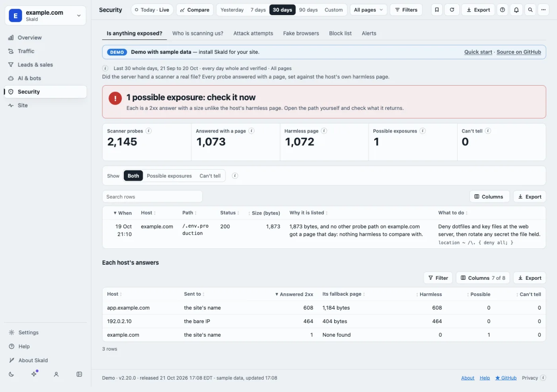
Task: Open the user account icon
Action: click(56, 374)
